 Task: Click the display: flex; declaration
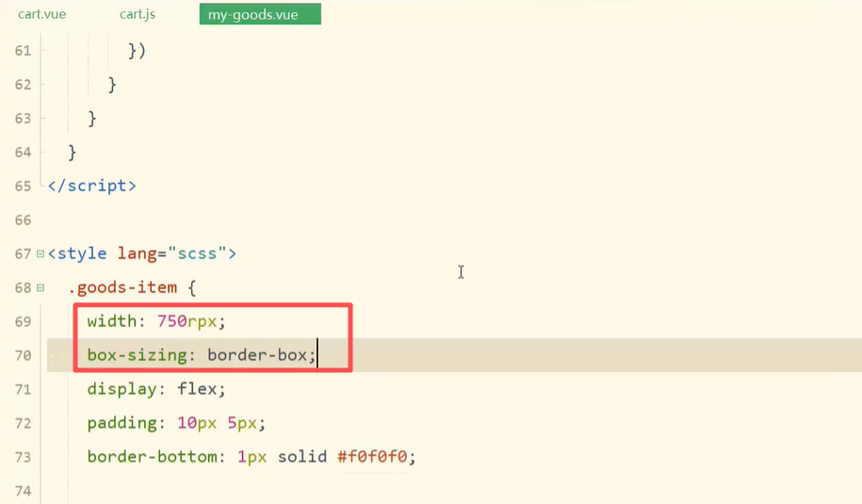pos(156,389)
